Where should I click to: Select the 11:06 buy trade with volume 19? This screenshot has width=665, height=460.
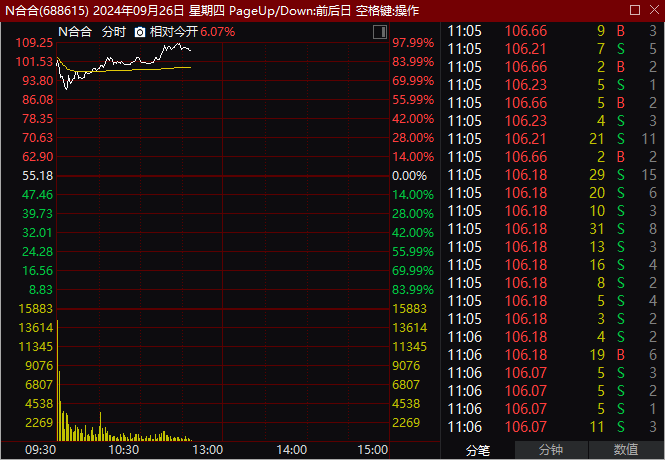point(553,354)
